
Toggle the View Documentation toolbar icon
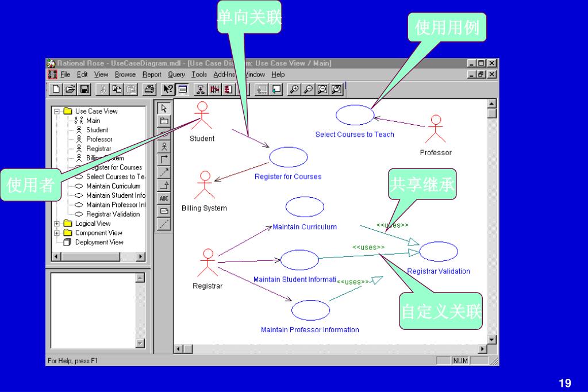click(x=183, y=89)
